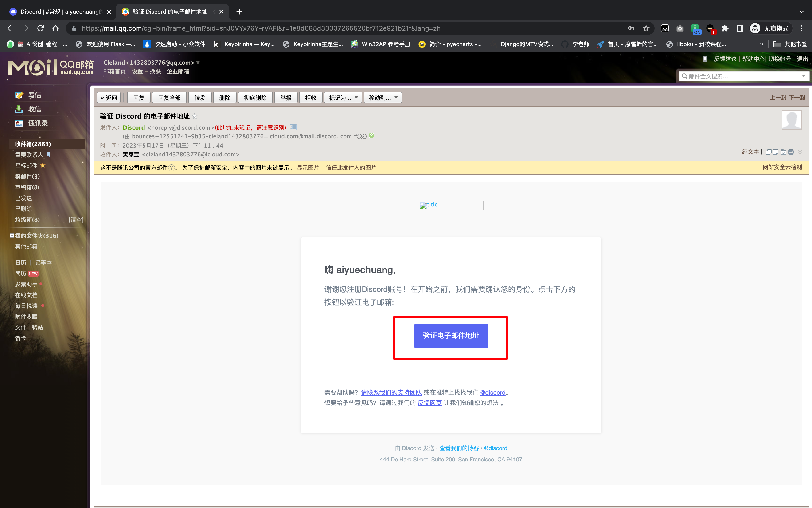Click the note icon beside 纯文本
The width and height of the screenshot is (812, 508).
click(x=776, y=152)
